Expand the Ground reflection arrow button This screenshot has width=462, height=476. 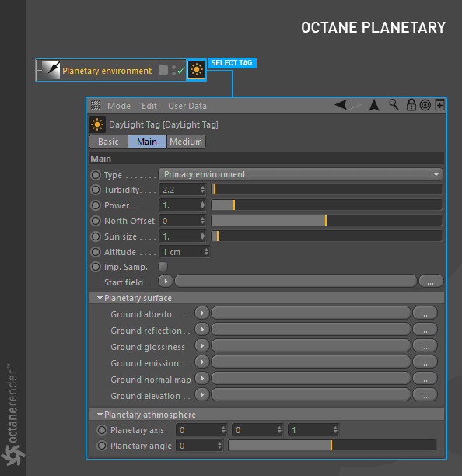(202, 329)
